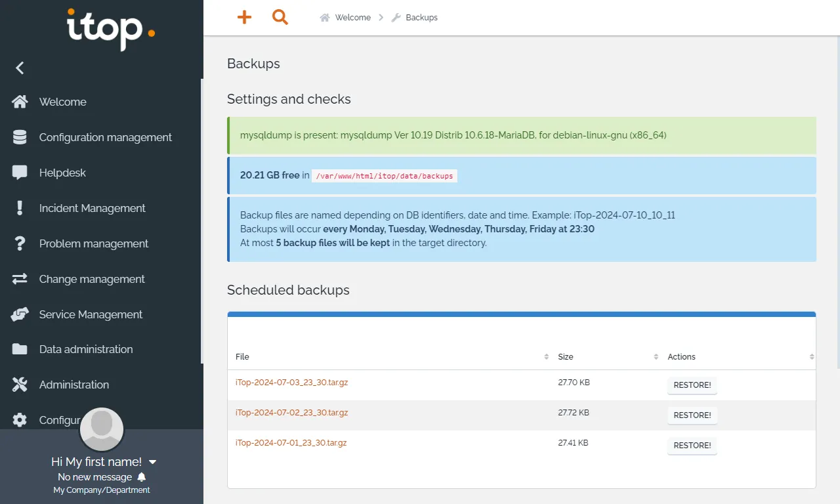Expand the user menu dropdown arrow
This screenshot has width=840, height=504.
coord(152,462)
